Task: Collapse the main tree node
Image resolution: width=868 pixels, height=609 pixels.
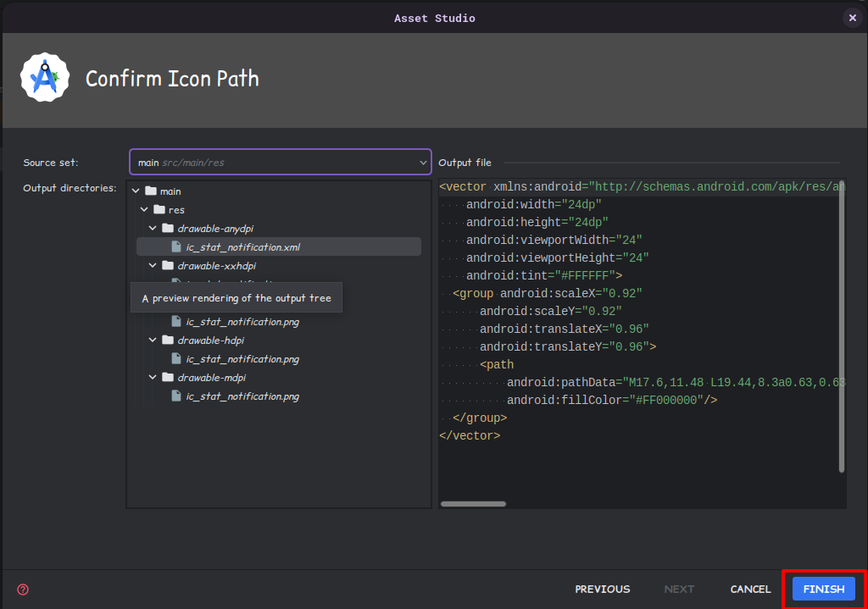Action: pyautogui.click(x=136, y=191)
